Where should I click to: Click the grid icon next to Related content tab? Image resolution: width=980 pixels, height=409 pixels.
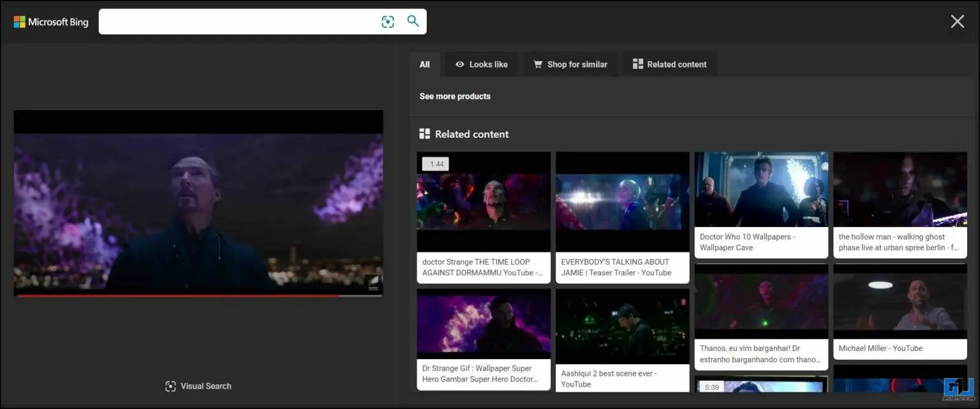(637, 64)
